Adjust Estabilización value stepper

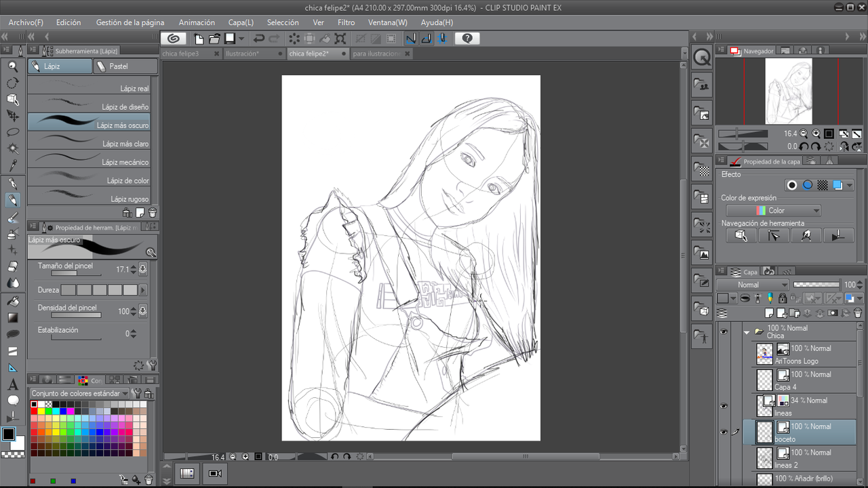click(x=133, y=333)
